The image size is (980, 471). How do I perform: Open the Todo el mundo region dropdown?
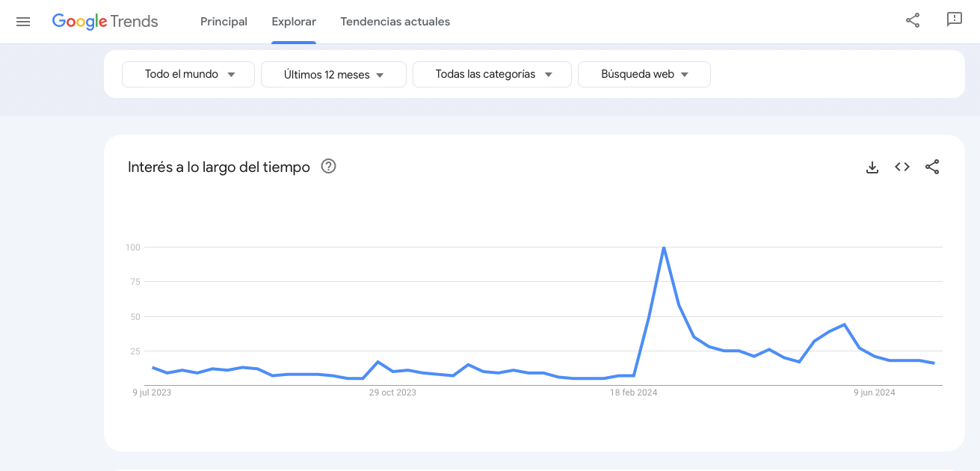[188, 75]
